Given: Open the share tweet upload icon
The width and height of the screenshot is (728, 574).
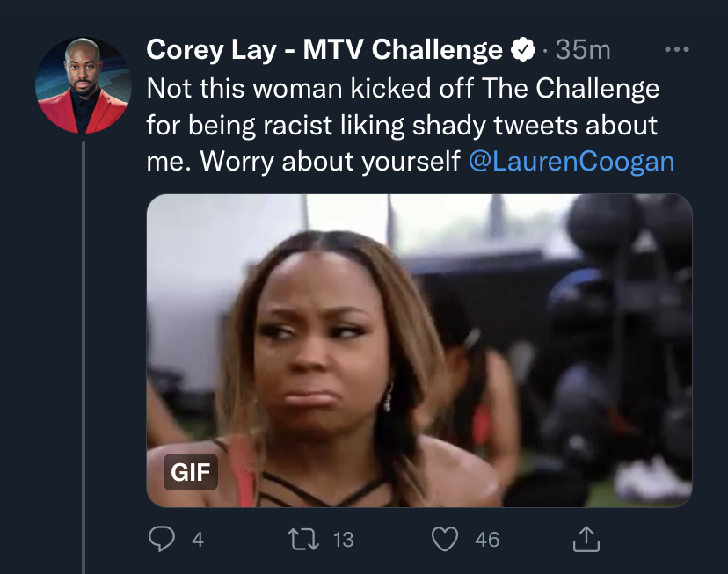Looking at the screenshot, I should (586, 539).
